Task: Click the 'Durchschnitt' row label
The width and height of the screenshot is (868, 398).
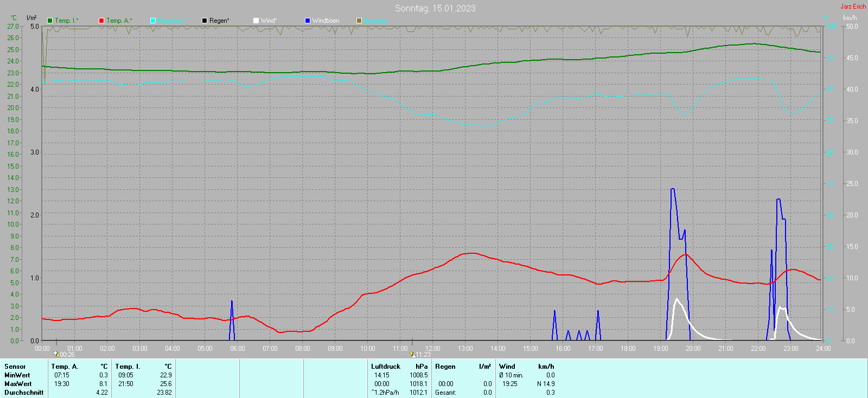Action: point(24,393)
